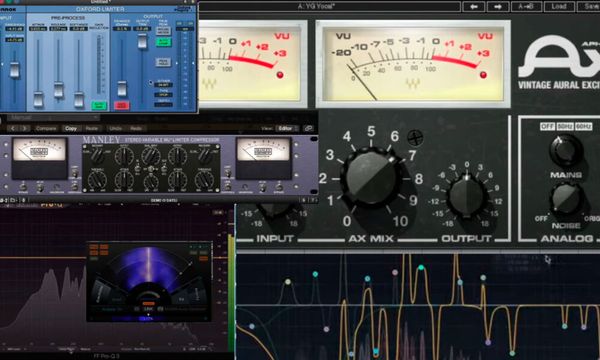The height and width of the screenshot is (360, 600).
Task: Select the 60Hz mains hum option
Action: [583, 126]
